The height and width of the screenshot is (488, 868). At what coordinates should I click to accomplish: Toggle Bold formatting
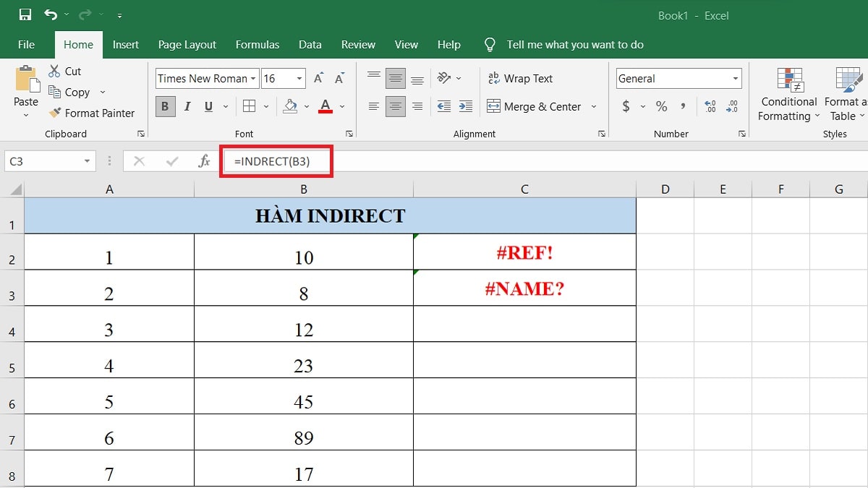[x=165, y=106]
